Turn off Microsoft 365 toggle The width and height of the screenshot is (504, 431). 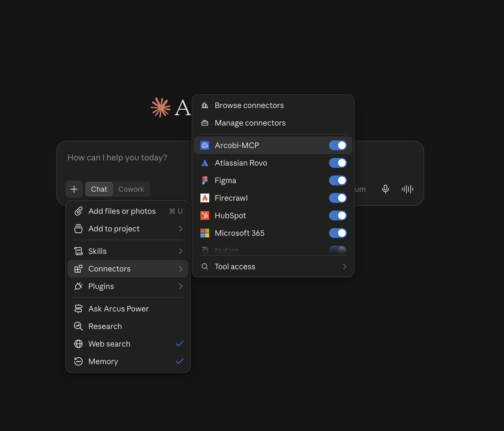coord(338,233)
